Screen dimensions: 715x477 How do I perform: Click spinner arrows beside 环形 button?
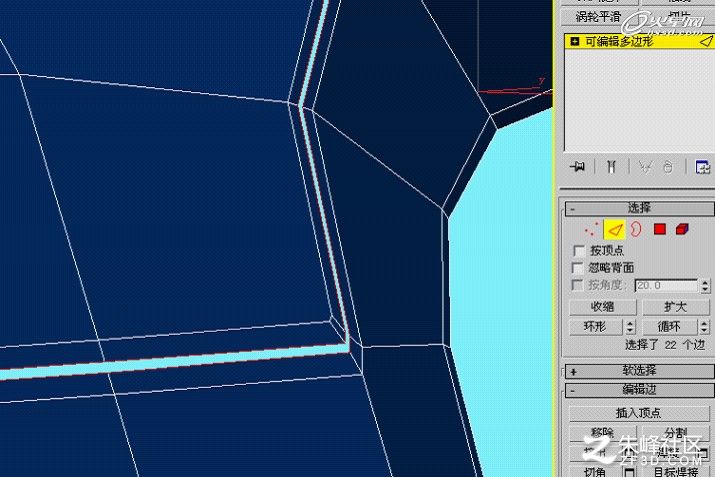tap(631, 327)
